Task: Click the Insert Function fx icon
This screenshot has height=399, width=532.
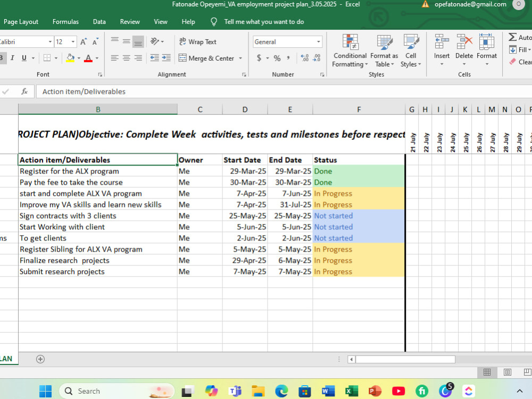Action: pyautogui.click(x=24, y=92)
